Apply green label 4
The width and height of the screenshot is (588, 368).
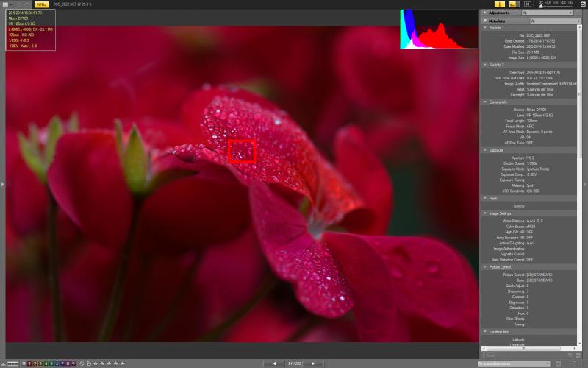coord(46,364)
